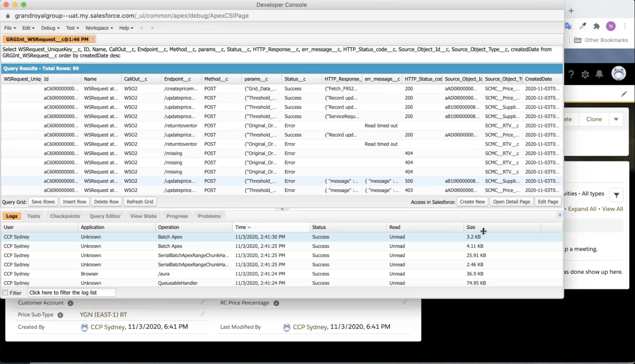
Task: Open the browser extensions puzzle icon
Action: (596, 26)
